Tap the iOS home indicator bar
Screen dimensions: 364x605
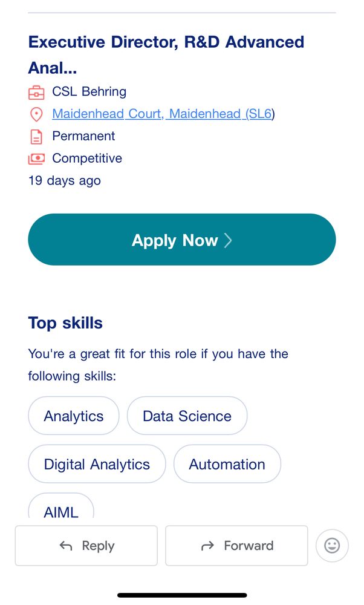point(182,595)
